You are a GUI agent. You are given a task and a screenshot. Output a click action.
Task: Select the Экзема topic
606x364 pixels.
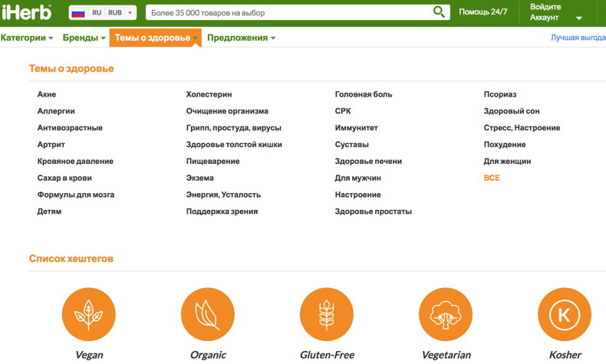click(x=199, y=178)
